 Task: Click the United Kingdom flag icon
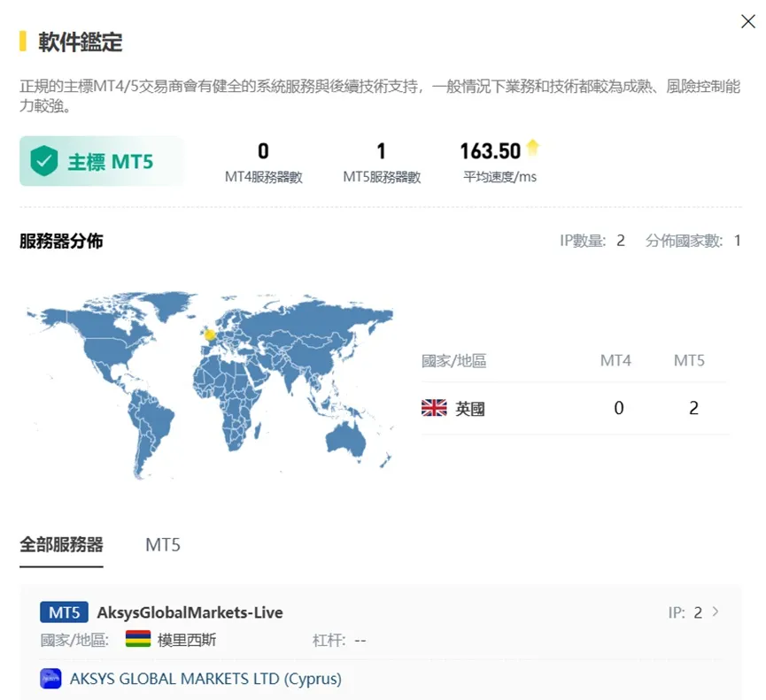click(x=434, y=408)
